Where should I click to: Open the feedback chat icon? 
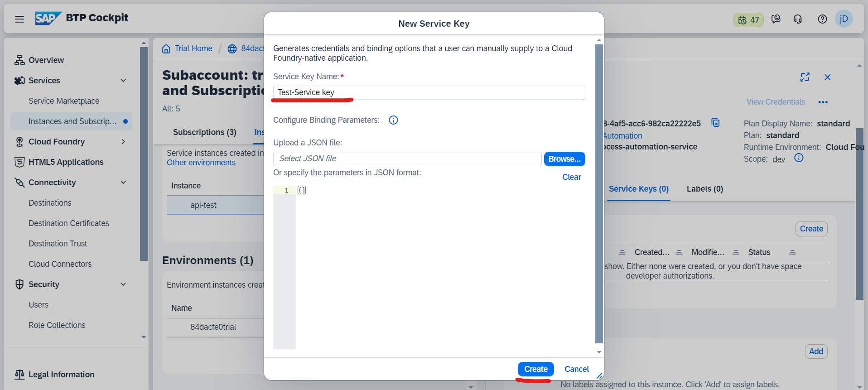pyautogui.click(x=776, y=19)
